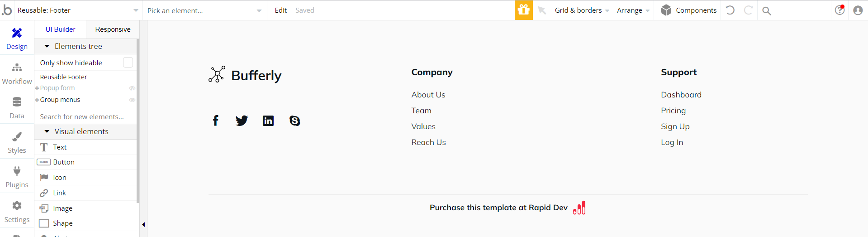The width and height of the screenshot is (868, 237).
Task: Collapse the Elements tree section
Action: click(47, 46)
